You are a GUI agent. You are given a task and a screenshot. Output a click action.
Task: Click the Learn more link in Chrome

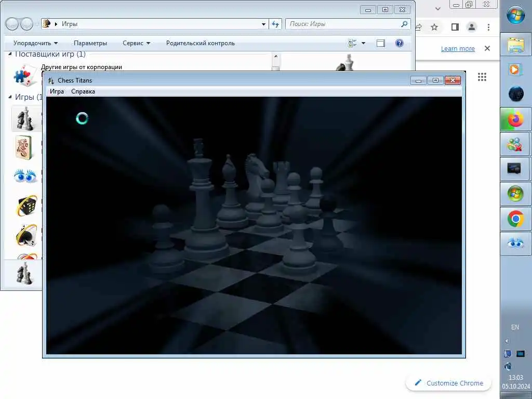(x=458, y=48)
